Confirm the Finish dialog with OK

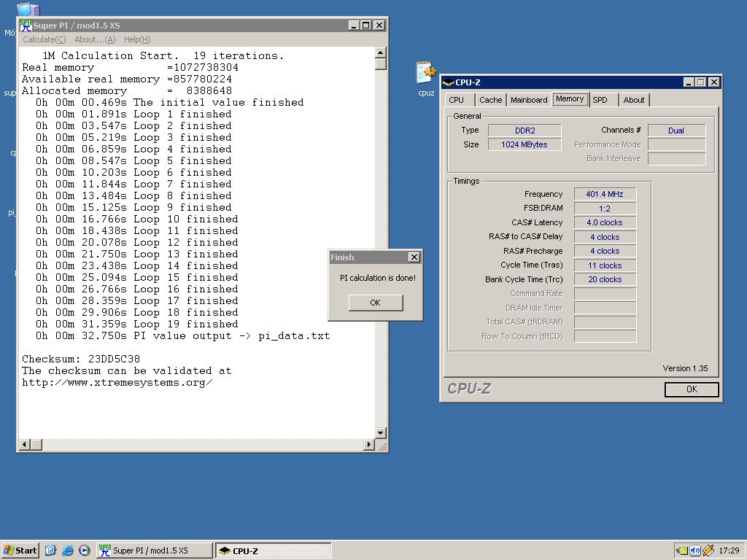click(x=376, y=303)
